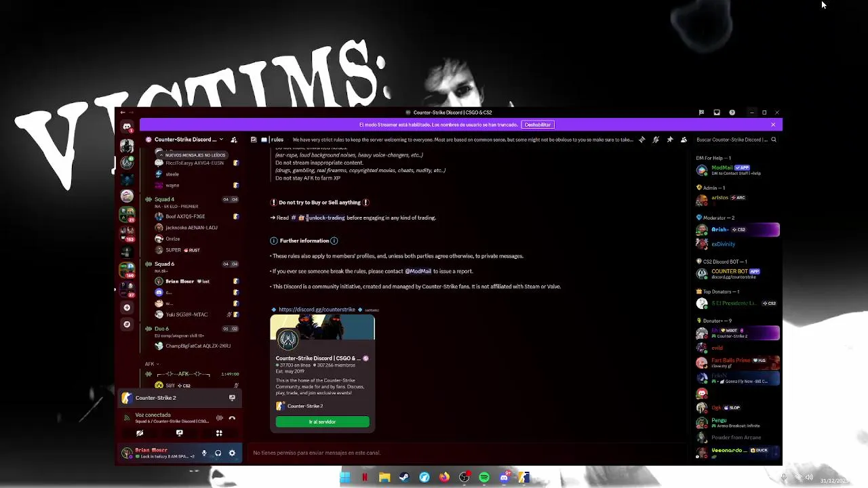
Task: Click the flag icon in the Discord title bar
Action: (x=701, y=113)
